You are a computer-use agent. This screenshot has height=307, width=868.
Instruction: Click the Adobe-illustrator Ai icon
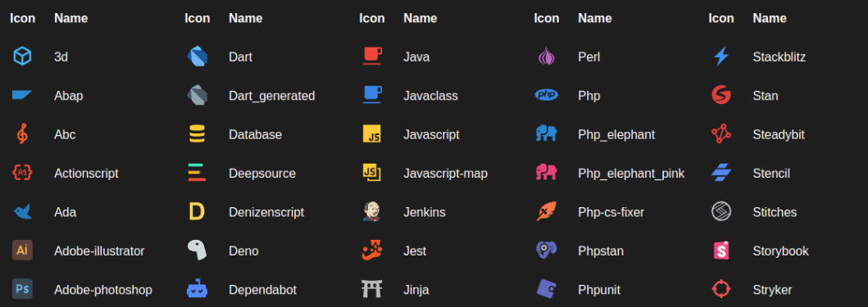click(22, 250)
